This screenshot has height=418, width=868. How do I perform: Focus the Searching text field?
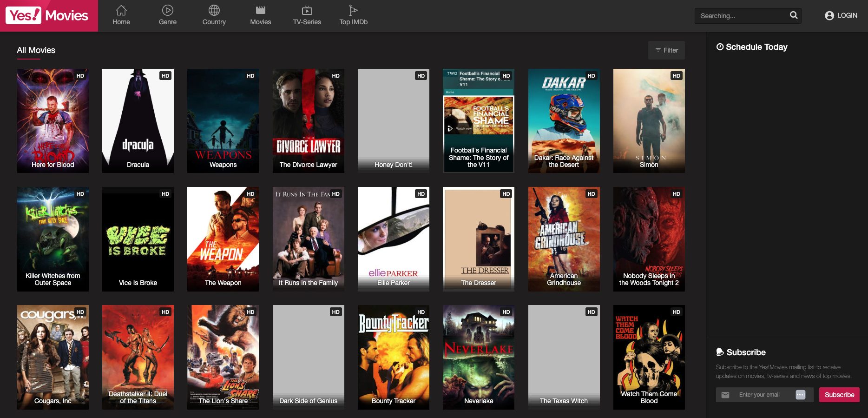[x=741, y=16]
